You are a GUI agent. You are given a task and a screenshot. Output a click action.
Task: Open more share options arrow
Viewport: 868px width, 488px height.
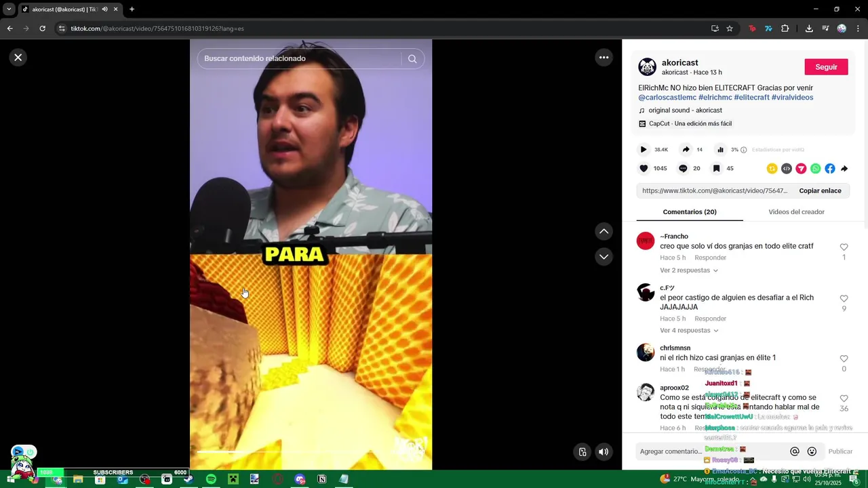844,169
